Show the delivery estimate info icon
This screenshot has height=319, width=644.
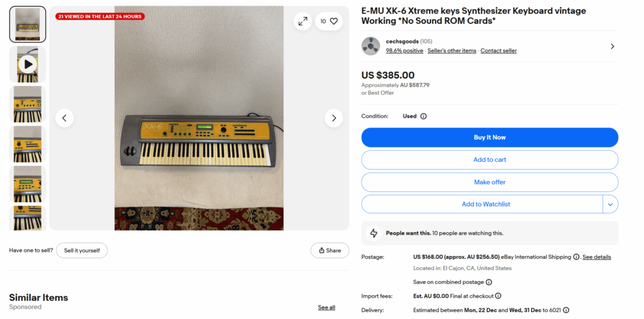point(566,310)
